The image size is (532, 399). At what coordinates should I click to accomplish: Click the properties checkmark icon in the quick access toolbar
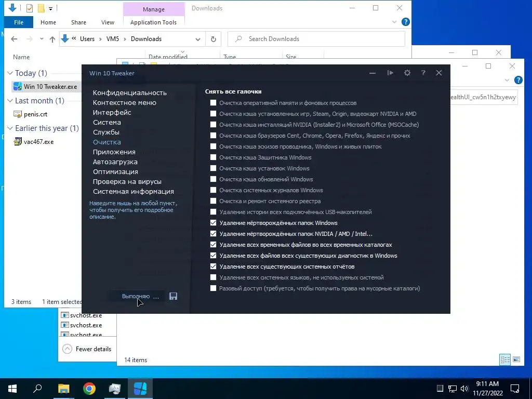(30, 8)
